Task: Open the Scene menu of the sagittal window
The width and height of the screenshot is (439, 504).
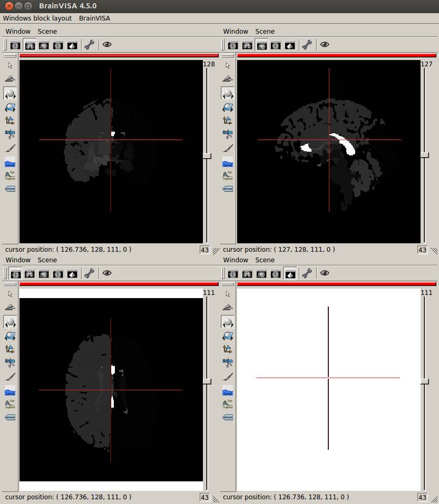Action: coord(265,31)
